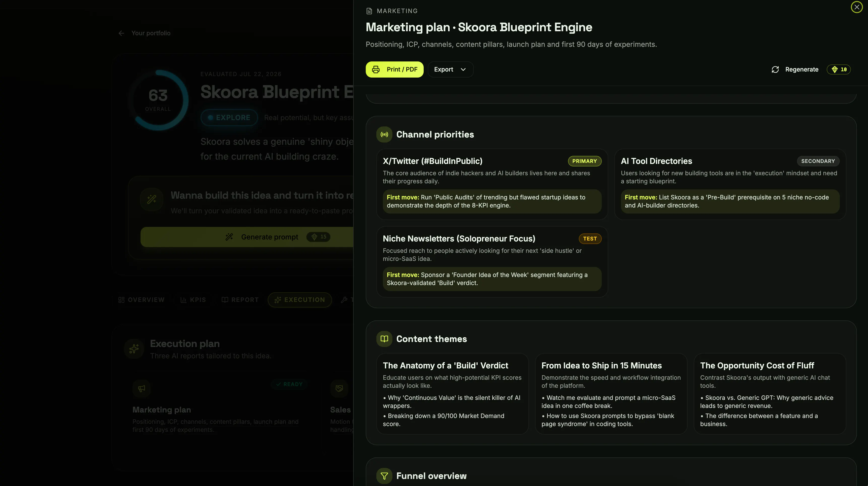
Task: Click the 'Watch me evaluate and prompt' bullet
Action: point(609,402)
